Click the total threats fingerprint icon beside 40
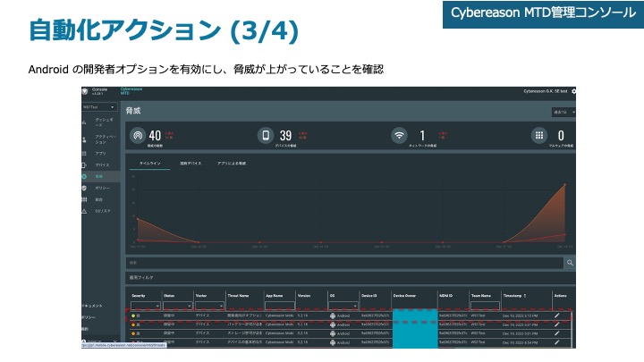Screen dimensions: 644x362 (x=138, y=135)
